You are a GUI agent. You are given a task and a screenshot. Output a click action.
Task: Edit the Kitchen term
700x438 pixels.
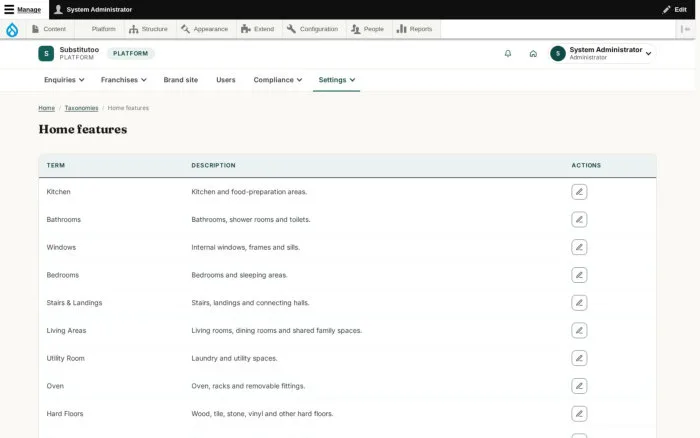pyautogui.click(x=579, y=192)
